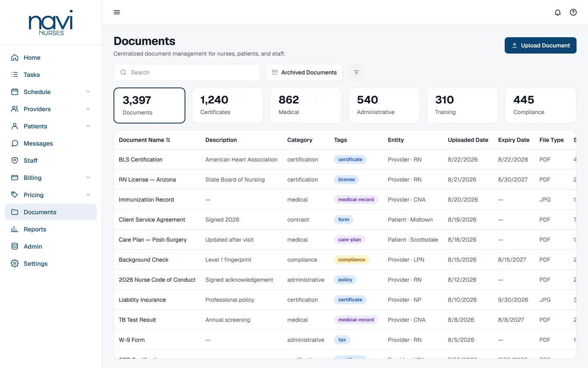The height and width of the screenshot is (368, 588).
Task: Click the certificate tag on Liability Insurance row
Action: point(350,300)
